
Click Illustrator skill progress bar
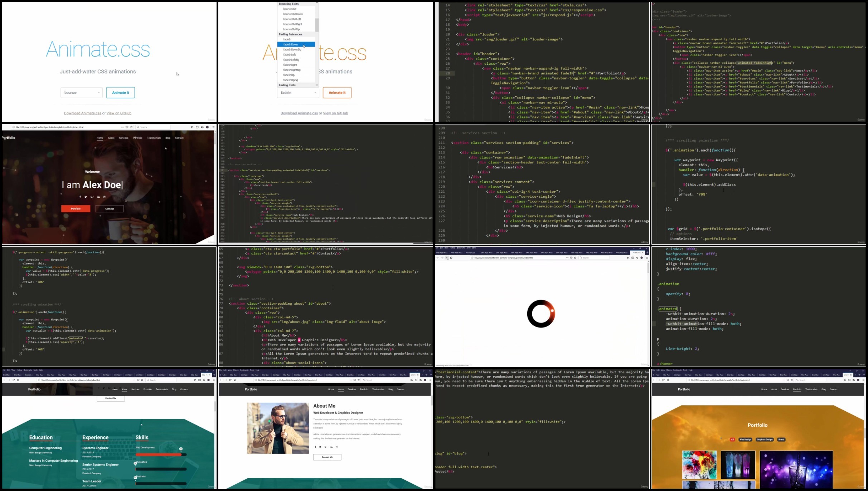[x=161, y=483]
